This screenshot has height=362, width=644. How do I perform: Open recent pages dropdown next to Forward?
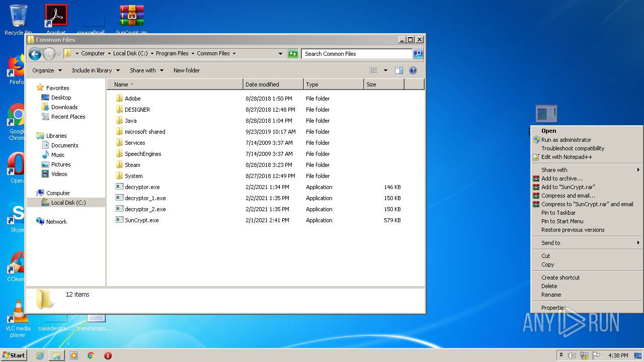(x=59, y=54)
